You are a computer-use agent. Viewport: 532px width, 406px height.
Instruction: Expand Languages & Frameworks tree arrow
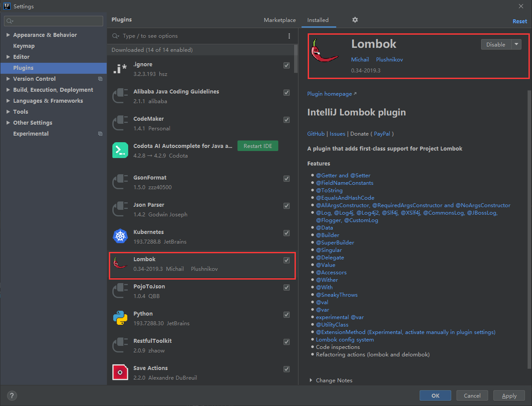click(x=8, y=101)
